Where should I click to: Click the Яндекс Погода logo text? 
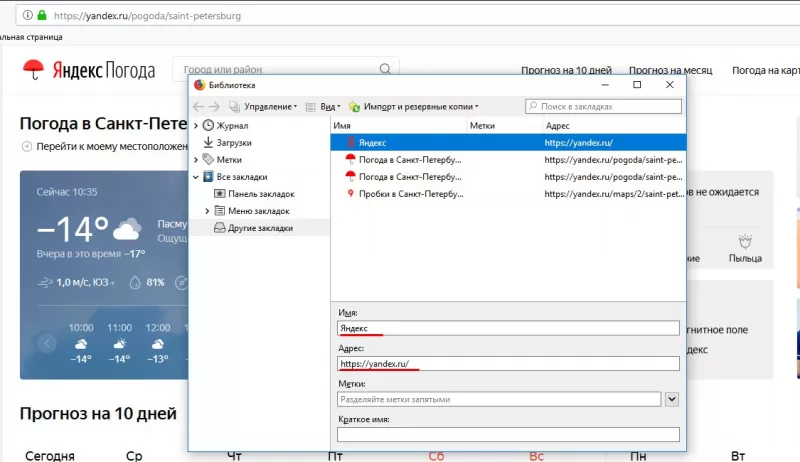104,70
